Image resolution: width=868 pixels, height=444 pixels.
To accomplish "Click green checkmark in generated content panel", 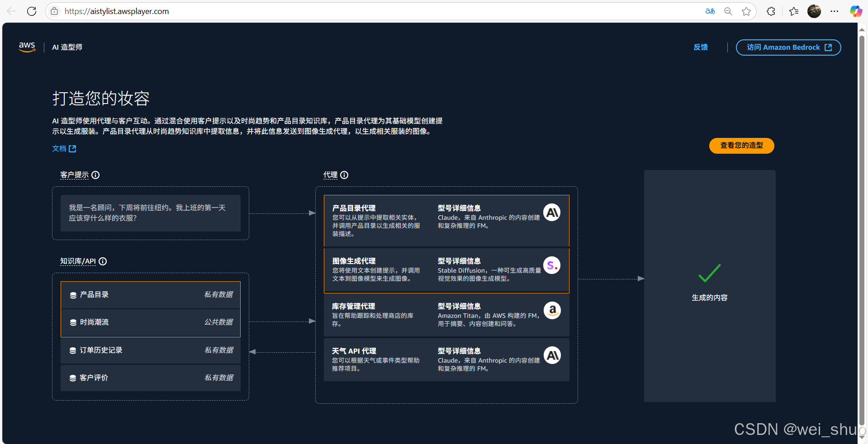I will pyautogui.click(x=709, y=273).
